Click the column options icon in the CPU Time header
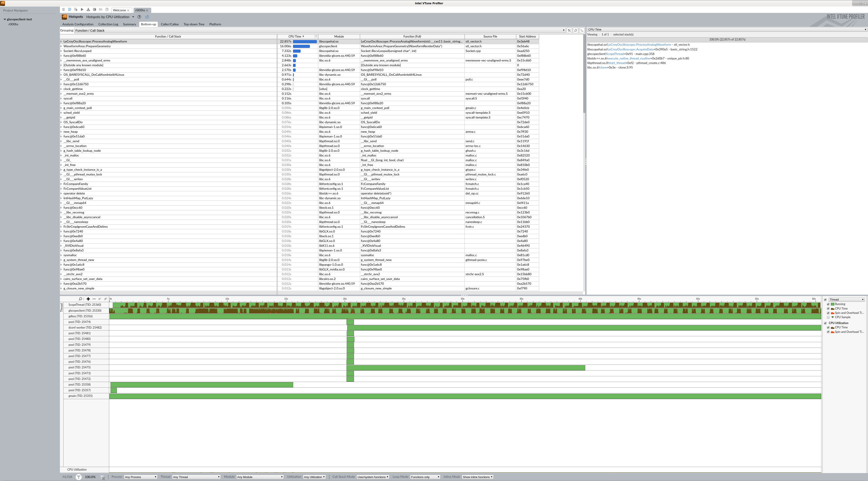The height and width of the screenshot is (481, 868). [316, 36]
